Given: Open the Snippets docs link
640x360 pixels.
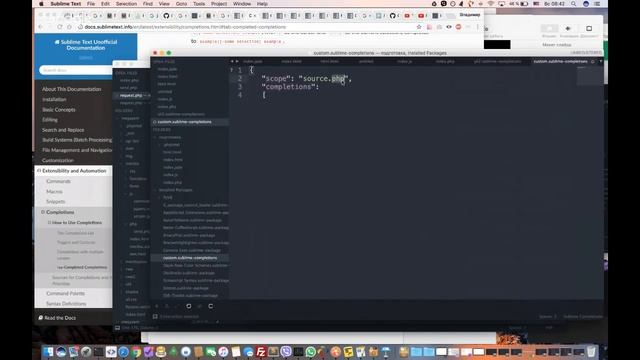Looking at the screenshot, I should coord(56,202).
